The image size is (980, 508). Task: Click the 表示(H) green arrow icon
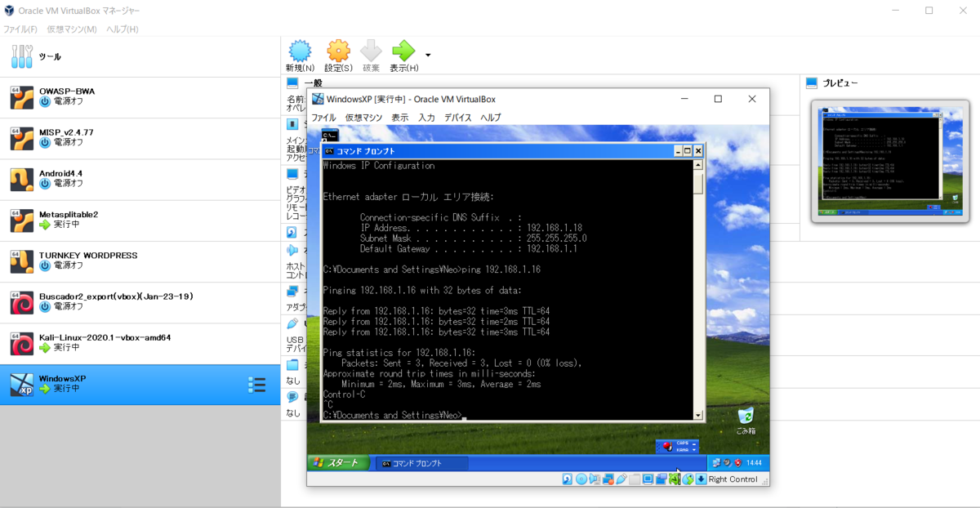(x=403, y=51)
